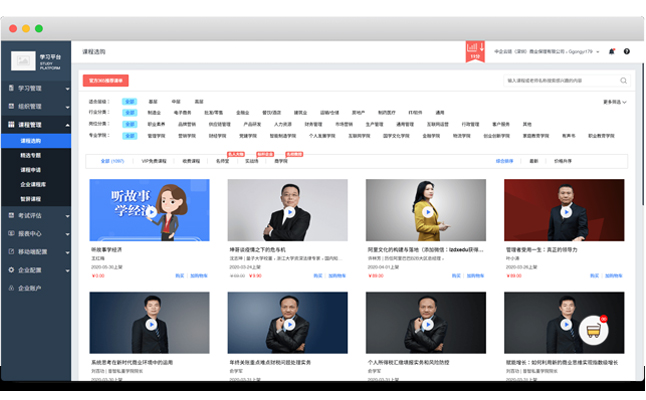This screenshot has width=646, height=400.
Task: Sort by 价格升序
Action: 563,161
